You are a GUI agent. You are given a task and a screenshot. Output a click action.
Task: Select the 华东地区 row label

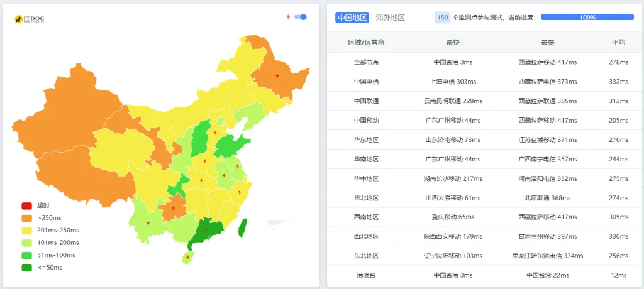pos(367,139)
